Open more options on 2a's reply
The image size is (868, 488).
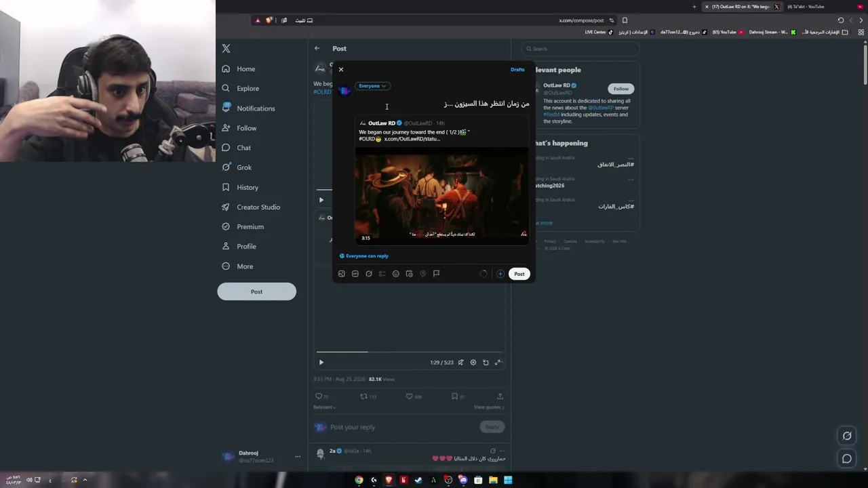coord(502,451)
